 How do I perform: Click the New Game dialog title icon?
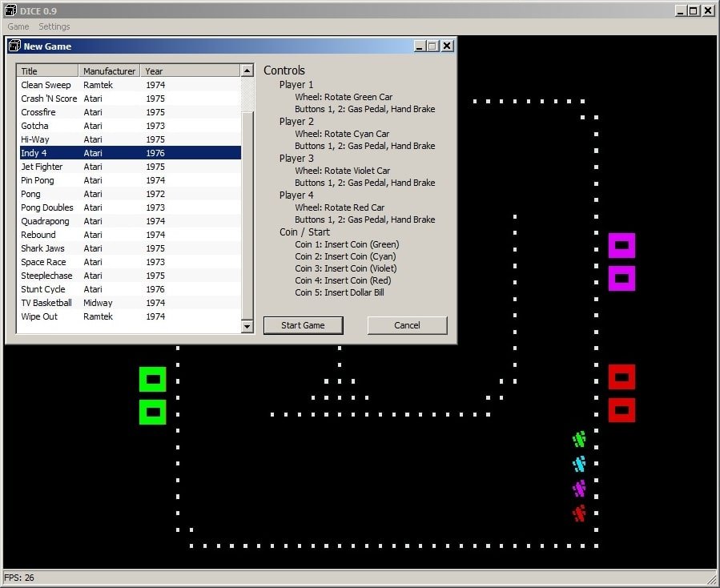click(14, 46)
